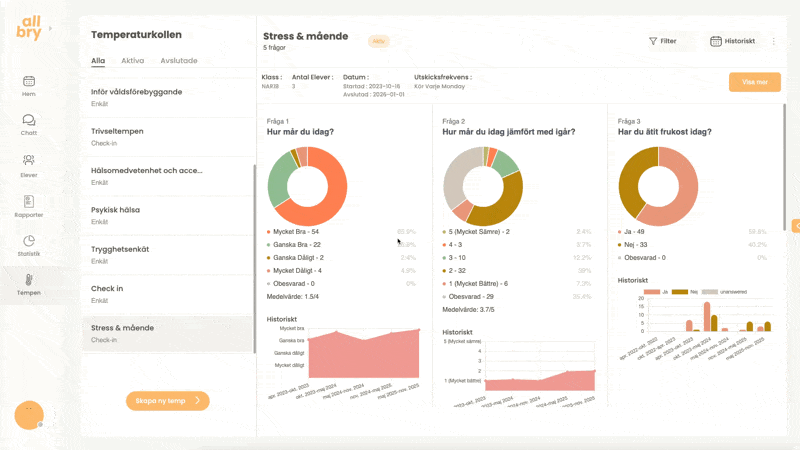Image resolution: width=800 pixels, height=450 pixels.
Task: Select the Tempen thermometer icon
Action: tap(29, 283)
